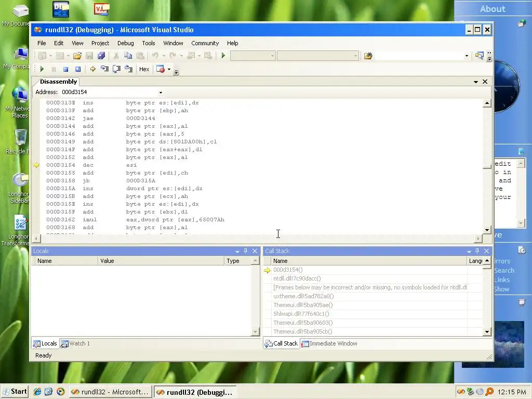Click disassembly vertical scrollbar up arrow
This screenshot has width=532, height=399.
pyautogui.click(x=487, y=103)
